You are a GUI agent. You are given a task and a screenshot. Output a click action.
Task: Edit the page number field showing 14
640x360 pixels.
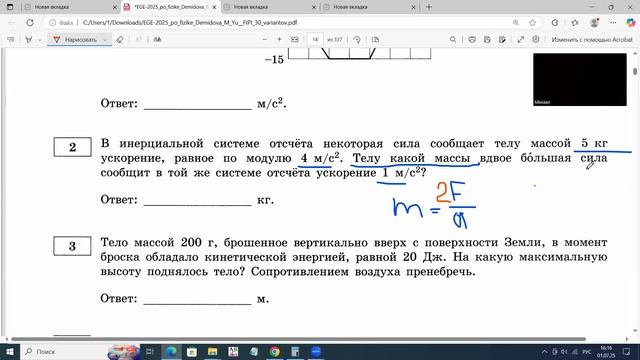pos(315,40)
